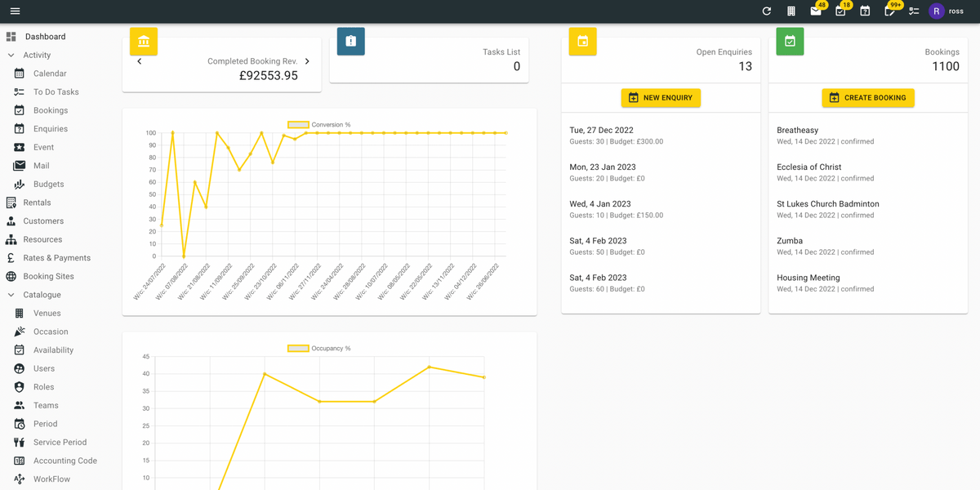Go to next revenue stat arrow
The height and width of the screenshot is (490, 980).
point(307,61)
